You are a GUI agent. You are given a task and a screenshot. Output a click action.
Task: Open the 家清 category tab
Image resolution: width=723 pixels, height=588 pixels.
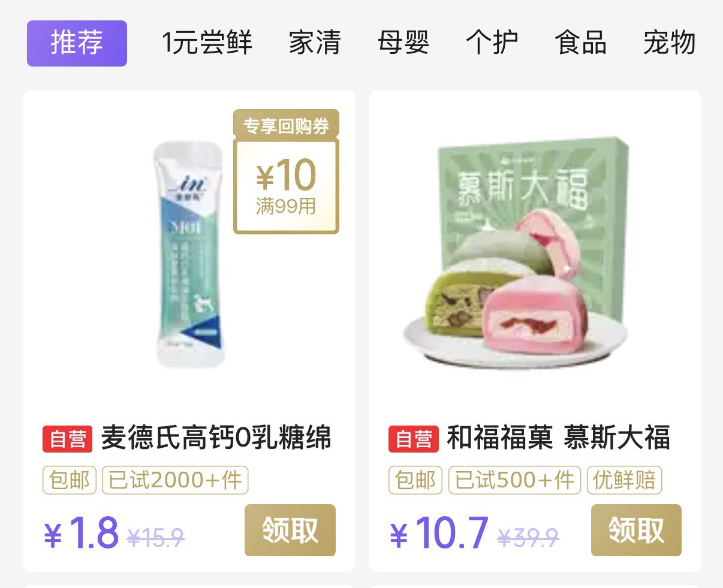pos(315,43)
